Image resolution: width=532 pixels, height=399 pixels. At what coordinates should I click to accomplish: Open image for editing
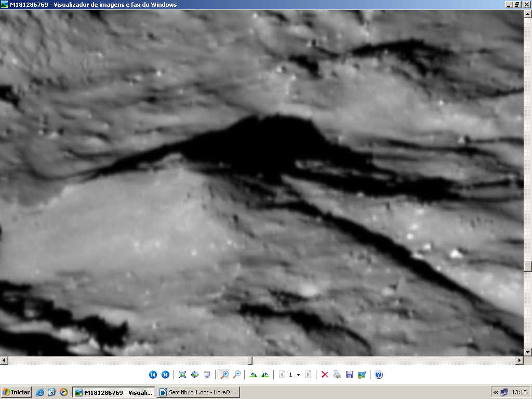[362, 375]
